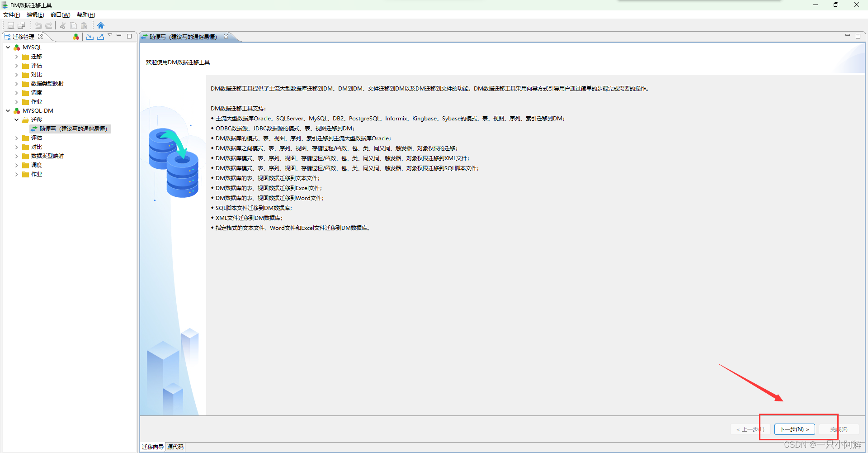
Task: Expand the MYSQL tree node
Action: [x=8, y=47]
